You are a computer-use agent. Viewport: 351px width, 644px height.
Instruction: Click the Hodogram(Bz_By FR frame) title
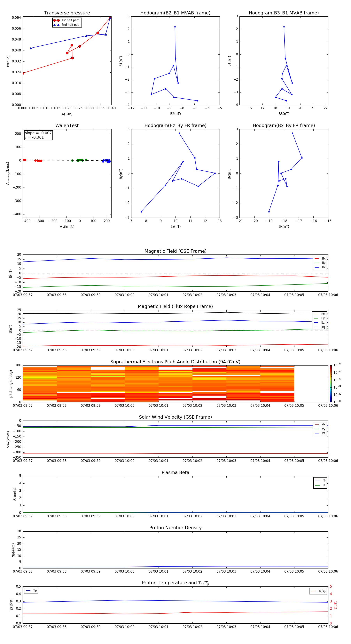[175, 125]
